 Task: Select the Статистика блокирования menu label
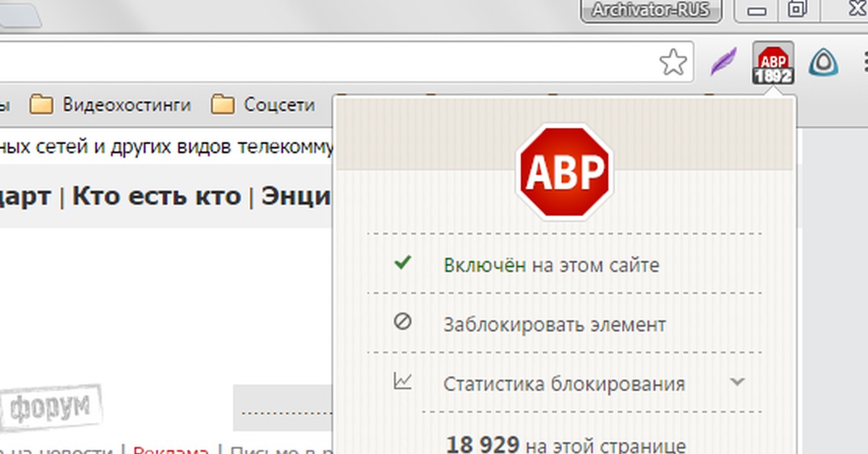(563, 383)
